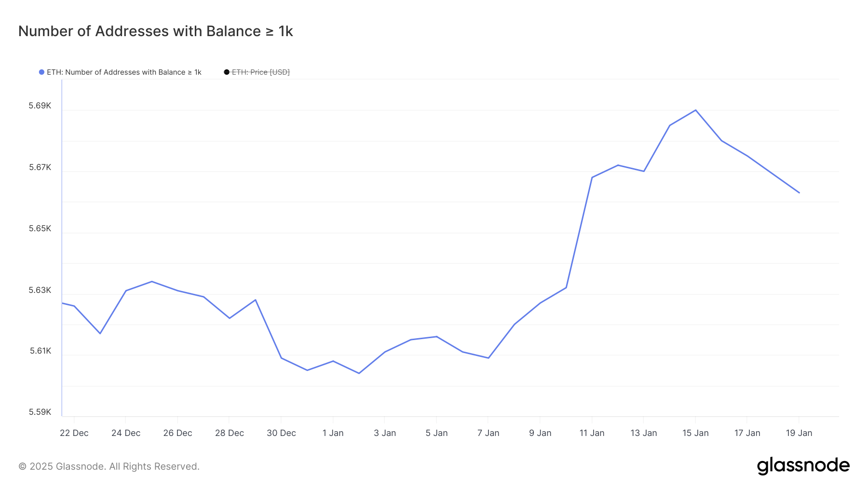Click the glassnode logo
Viewport: 868px width, 488px height.
pyautogui.click(x=803, y=466)
